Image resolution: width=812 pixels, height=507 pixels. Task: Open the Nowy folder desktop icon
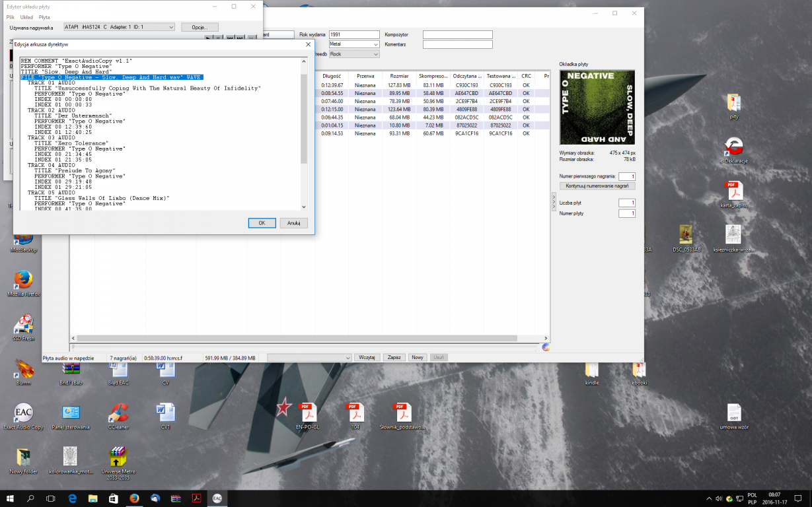23,461
